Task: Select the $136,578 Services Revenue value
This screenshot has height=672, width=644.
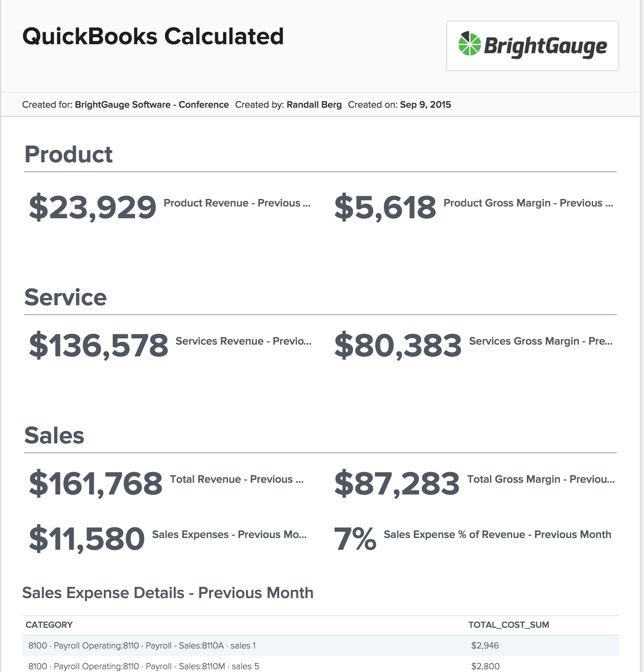Action: (99, 345)
